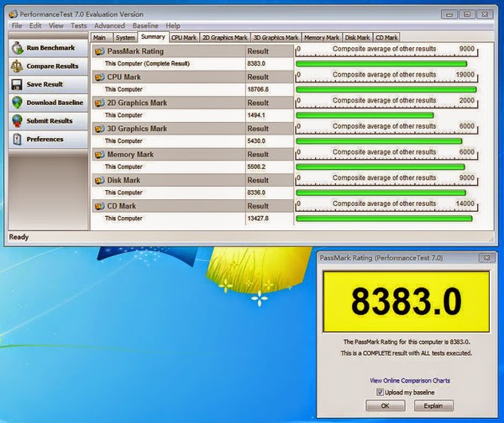Switch to the CD Mark tab
504x423 pixels.
click(386, 38)
